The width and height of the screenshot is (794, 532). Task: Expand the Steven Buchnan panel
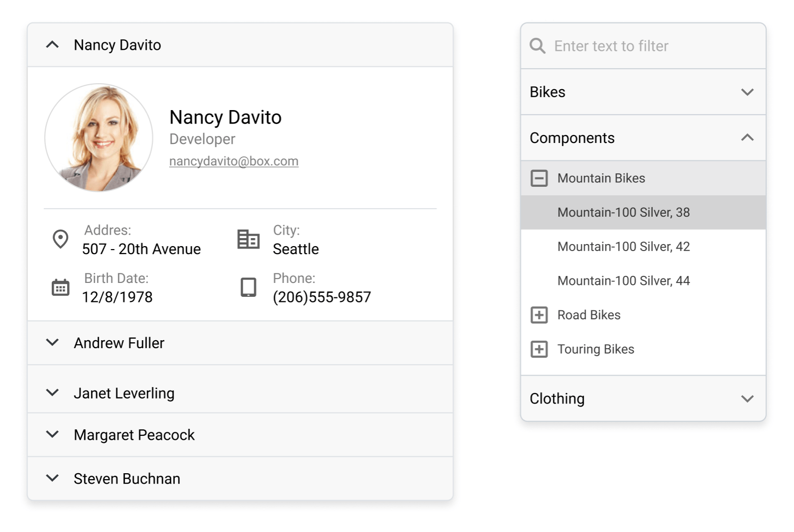click(x=52, y=478)
